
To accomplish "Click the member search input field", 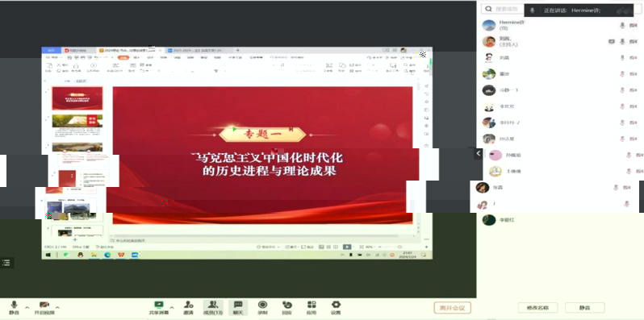I will click(503, 9).
